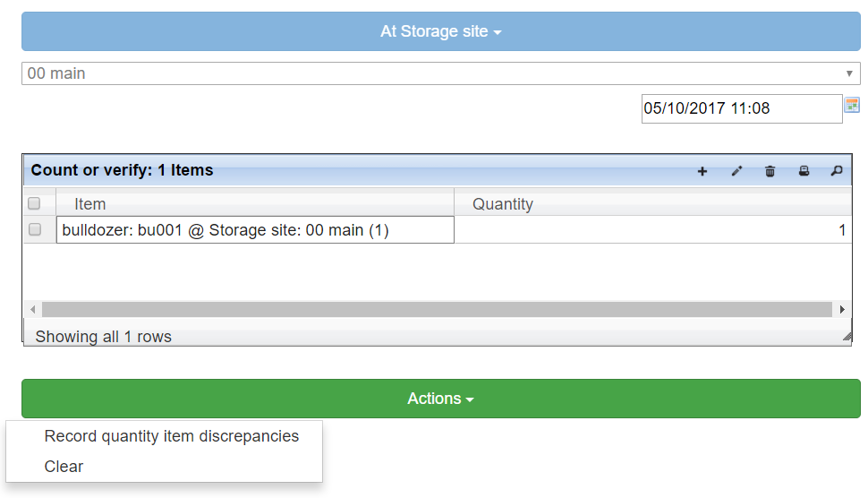The height and width of the screenshot is (498, 868).
Task: Open the calendar date picker icon
Action: point(852,105)
